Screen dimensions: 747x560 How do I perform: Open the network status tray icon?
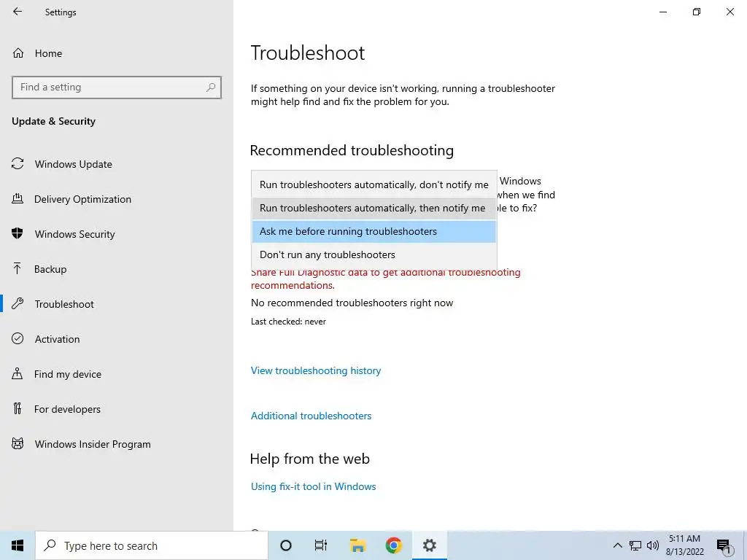(x=635, y=545)
